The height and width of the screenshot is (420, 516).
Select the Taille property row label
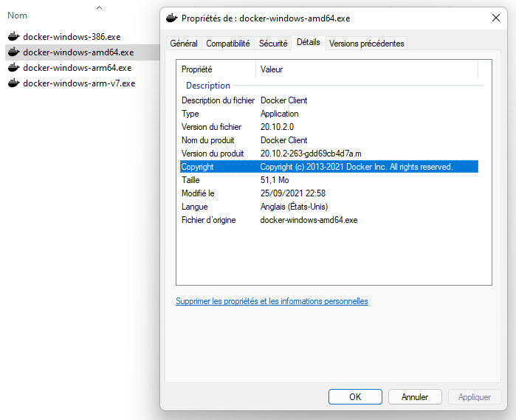point(190,180)
